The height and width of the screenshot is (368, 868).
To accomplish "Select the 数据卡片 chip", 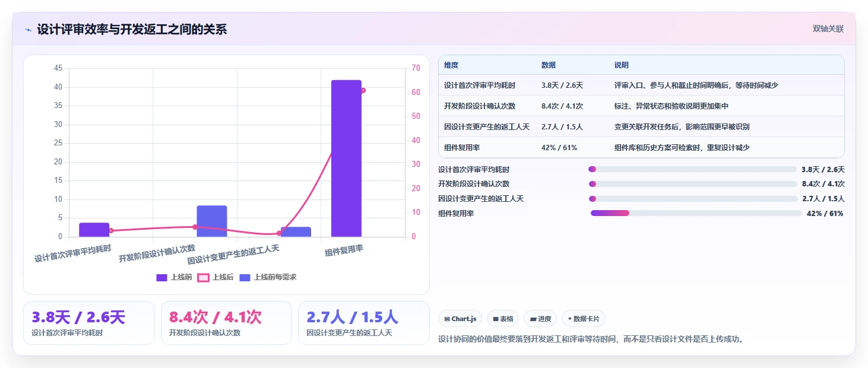I will click(x=584, y=319).
